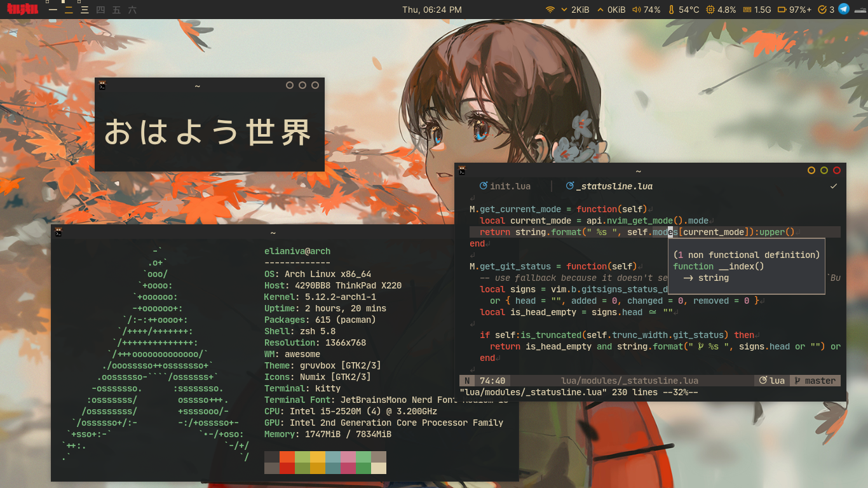Image resolution: width=868 pixels, height=488 pixels.
Task: Switch to the init.lua tab in Neovim
Action: pos(505,186)
